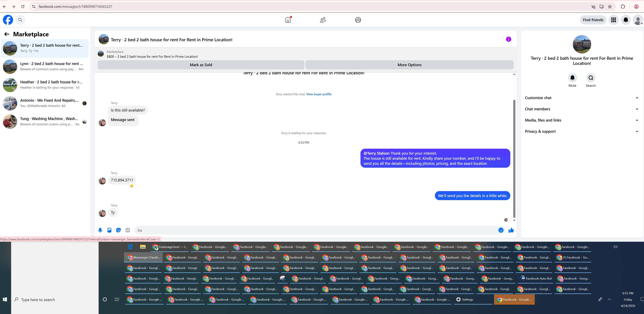Viewport: 644px width, 314px height.
Task: Expand the Chat members section
Action: (x=581, y=109)
